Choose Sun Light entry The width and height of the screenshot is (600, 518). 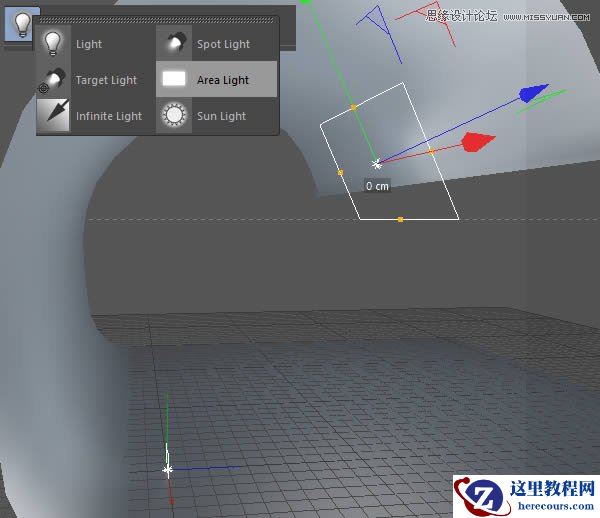pyautogui.click(x=221, y=116)
